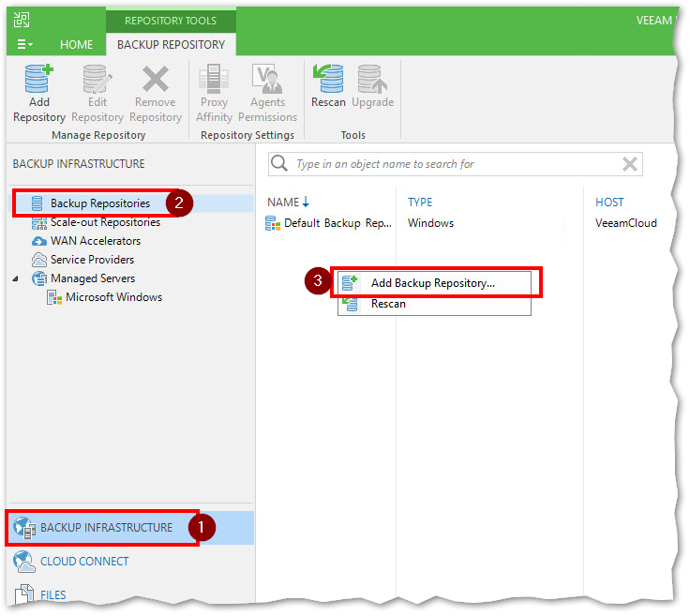Sort the list by Name column
This screenshot has width=690, height=616.
click(283, 202)
